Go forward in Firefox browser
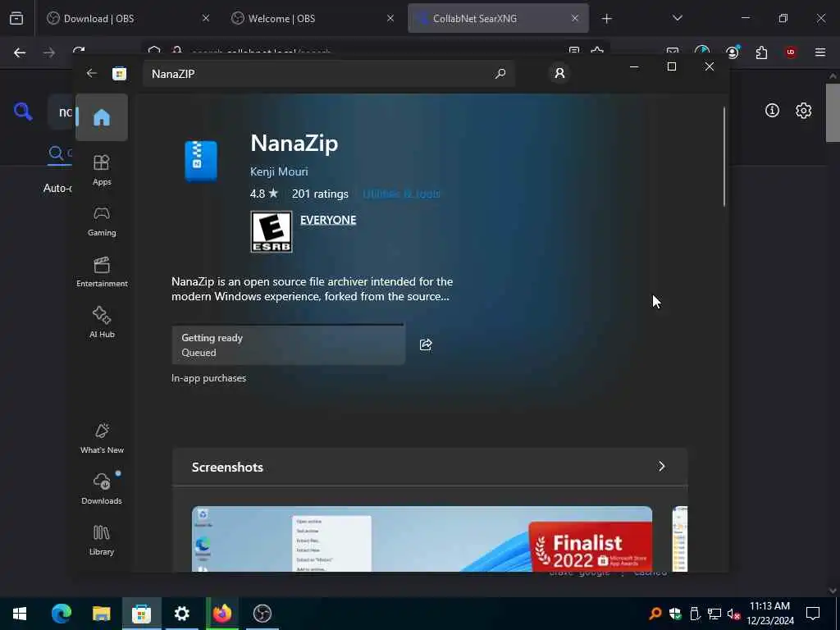Image resolution: width=840 pixels, height=630 pixels. pos(48,52)
